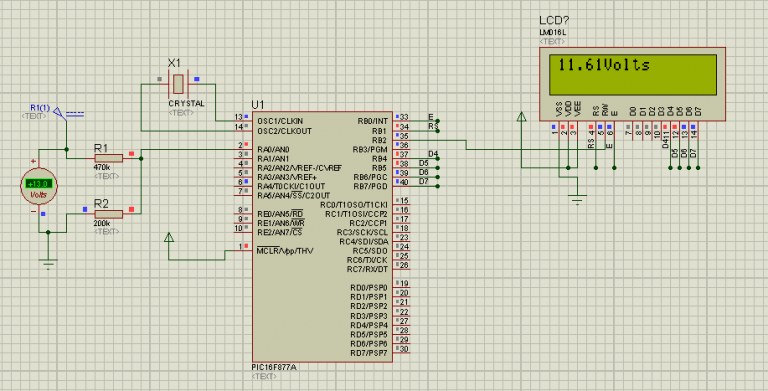Click the MCLR/Vpp/THV pin label
Image resolution: width=768 pixels, height=391 pixels.
(285, 251)
